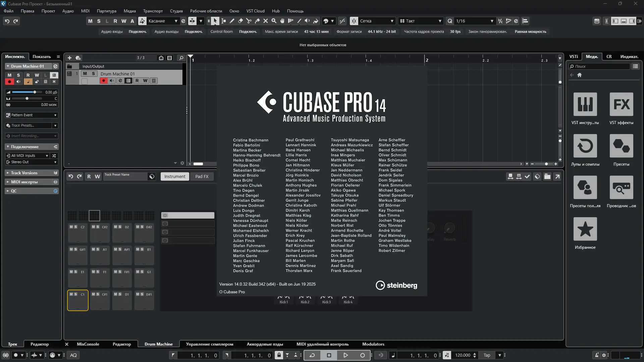Select the Glue tool
Viewport: 644px width, 362px height.
(257, 21)
